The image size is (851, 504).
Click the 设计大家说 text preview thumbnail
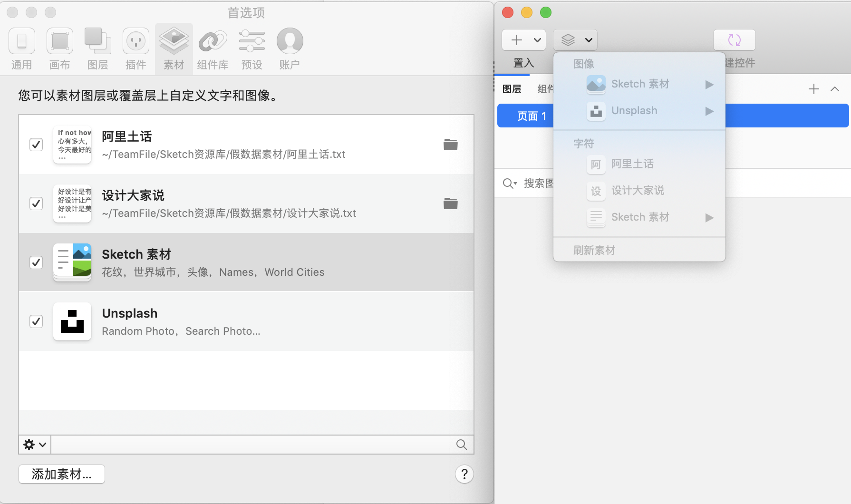pyautogui.click(x=72, y=204)
